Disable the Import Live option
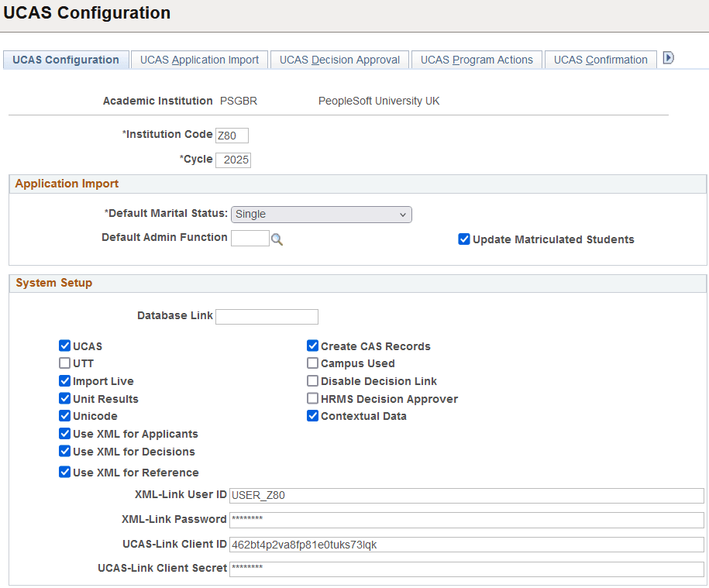The height and width of the screenshot is (588, 709). tap(64, 380)
